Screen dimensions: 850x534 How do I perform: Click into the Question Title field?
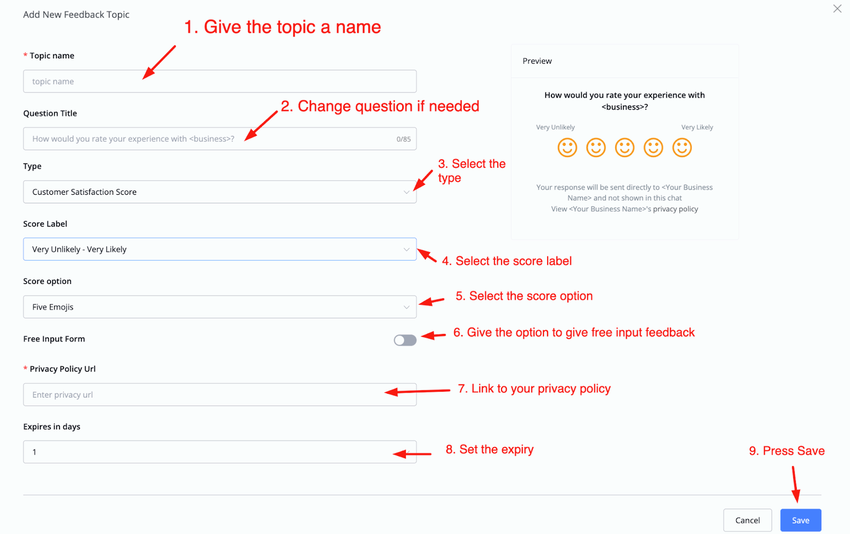[x=210, y=139]
